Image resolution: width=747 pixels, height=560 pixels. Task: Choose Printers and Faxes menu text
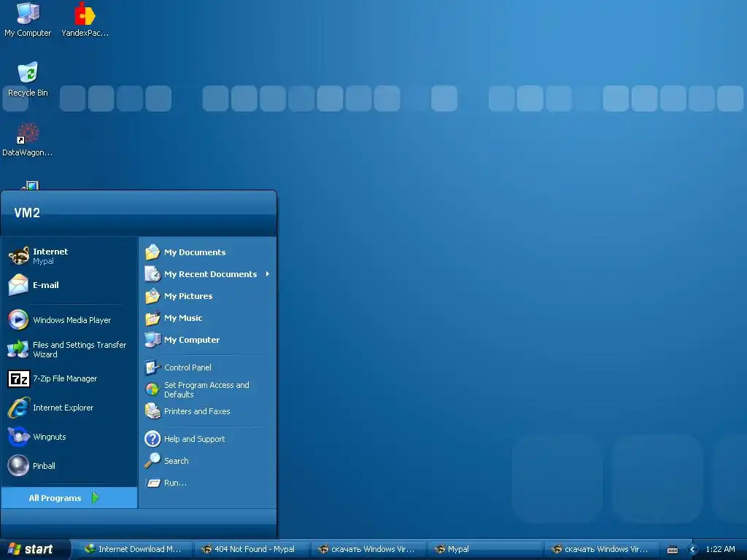(x=197, y=411)
